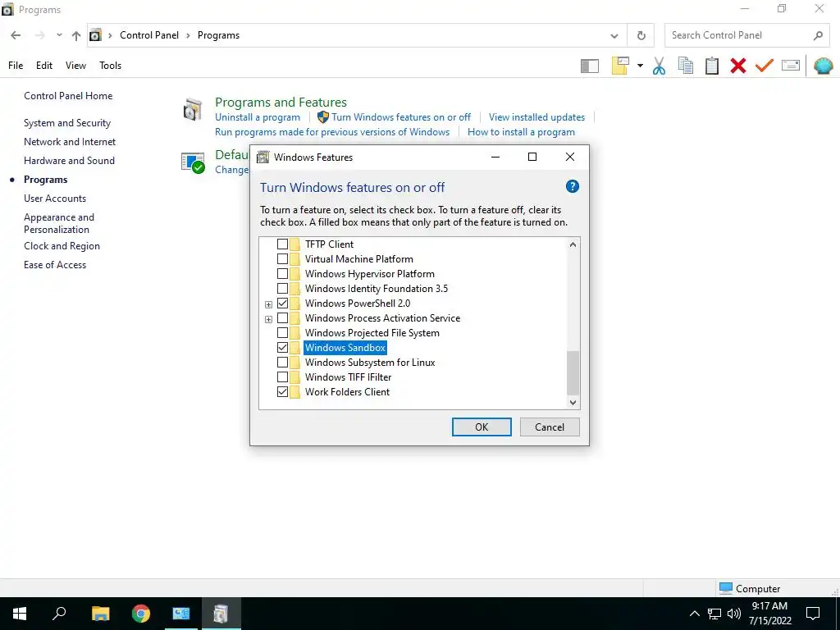Click the scissors Cut toolbar icon
The width and height of the screenshot is (840, 630).
[659, 66]
